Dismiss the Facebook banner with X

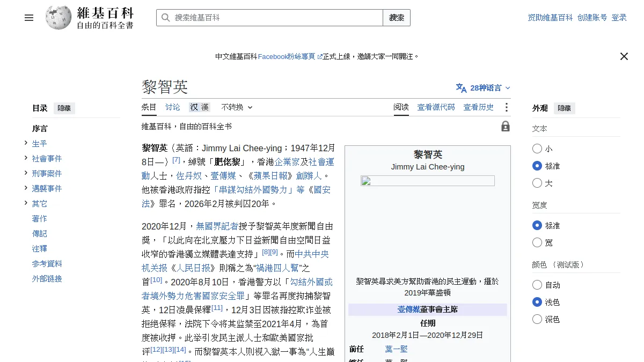(624, 56)
